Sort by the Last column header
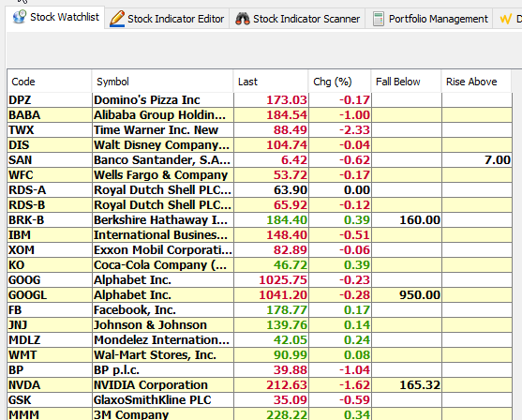The image size is (522, 420). (x=271, y=82)
